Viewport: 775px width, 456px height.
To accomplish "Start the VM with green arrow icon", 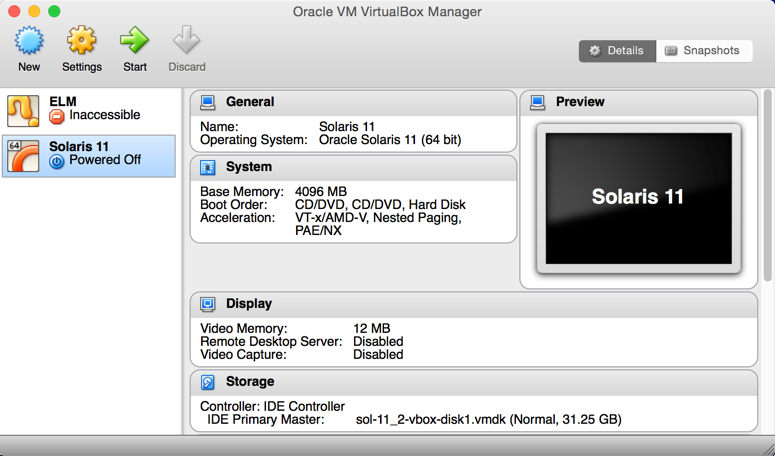I will click(x=134, y=40).
